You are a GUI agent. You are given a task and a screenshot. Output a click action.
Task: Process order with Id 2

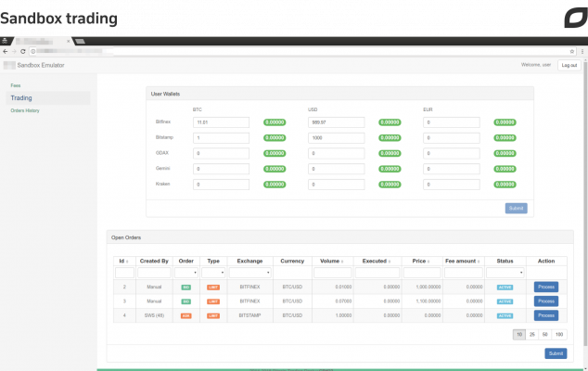coord(546,287)
